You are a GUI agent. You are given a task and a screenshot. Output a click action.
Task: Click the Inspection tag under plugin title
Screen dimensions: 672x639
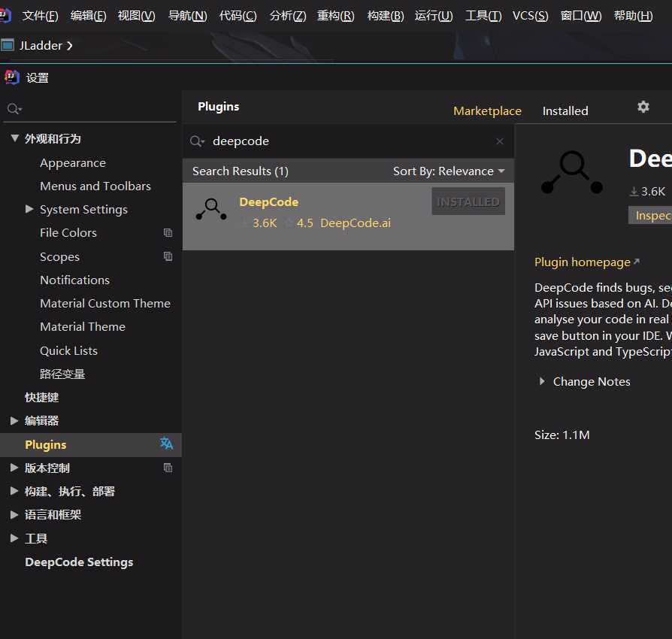[x=652, y=215]
